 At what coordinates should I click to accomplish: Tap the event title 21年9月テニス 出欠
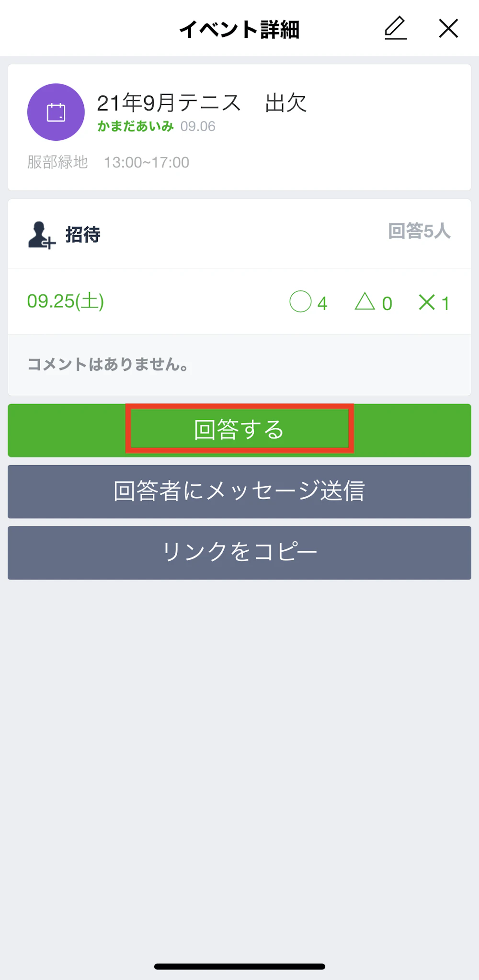click(202, 103)
